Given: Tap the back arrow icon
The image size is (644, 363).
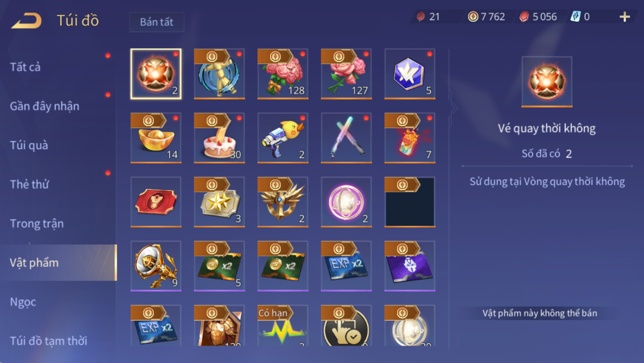Looking at the screenshot, I should coord(27,21).
